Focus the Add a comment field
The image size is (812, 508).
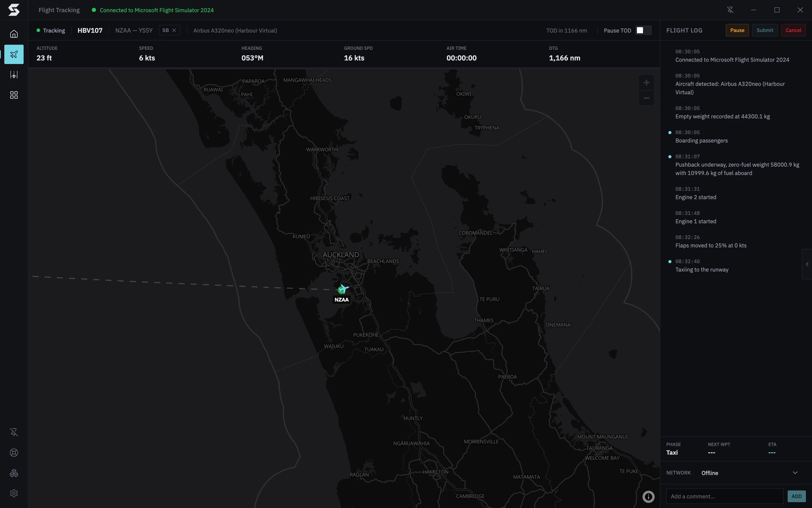point(724,496)
